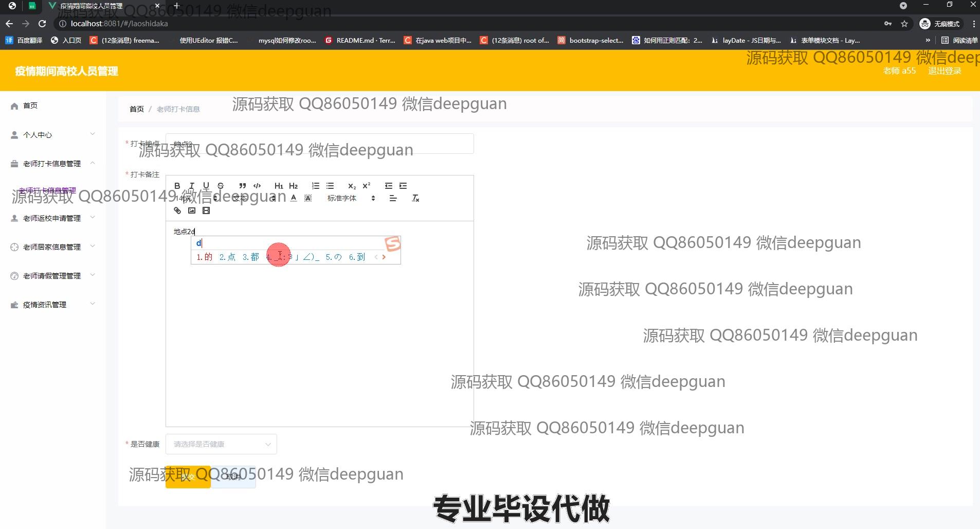Insert a video with the film icon
980x529 pixels.
pos(206,210)
